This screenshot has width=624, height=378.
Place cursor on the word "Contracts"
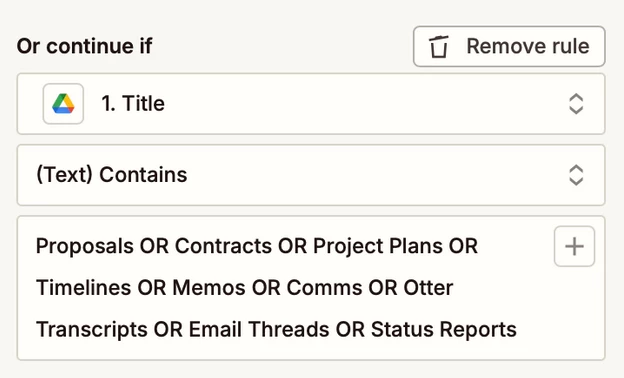click(223, 246)
